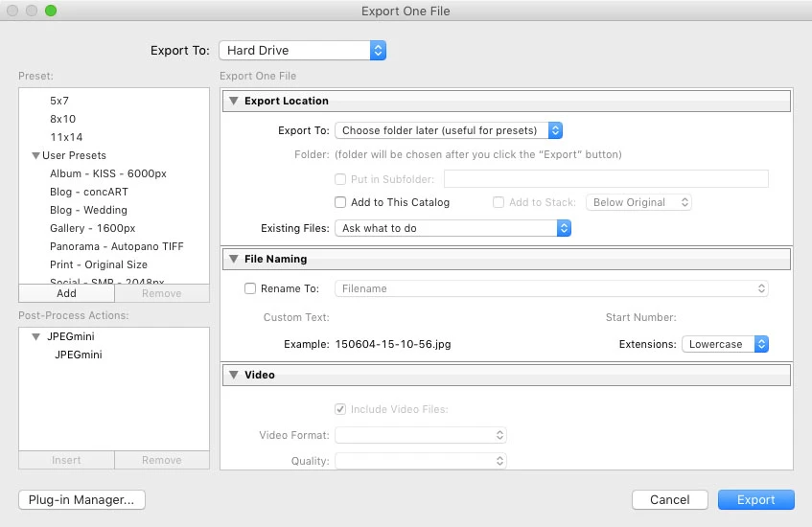Enable Put in Subfolder checkbox
Screen dimensions: 812x527
pos(340,179)
